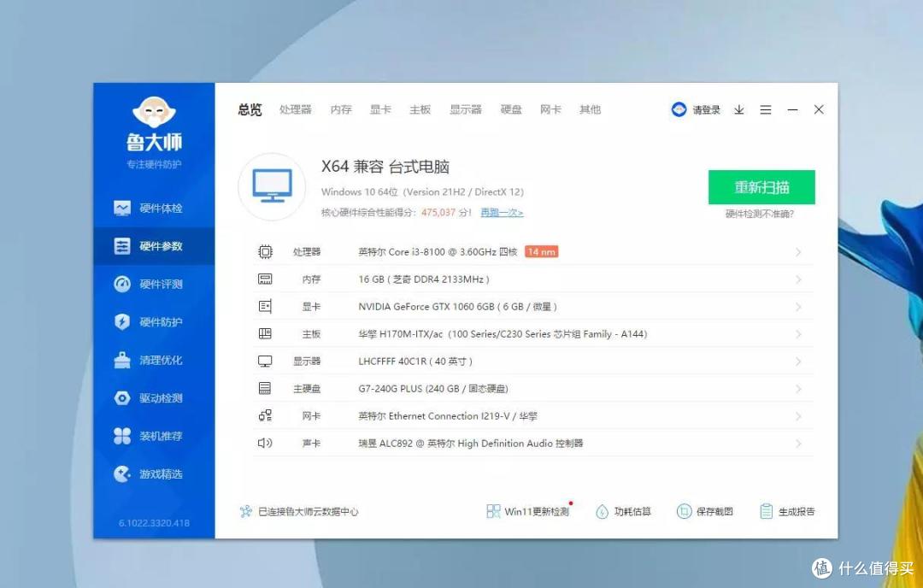Expand GTX 1060 graphics row chevron
This screenshot has height=588, width=923.
click(798, 307)
